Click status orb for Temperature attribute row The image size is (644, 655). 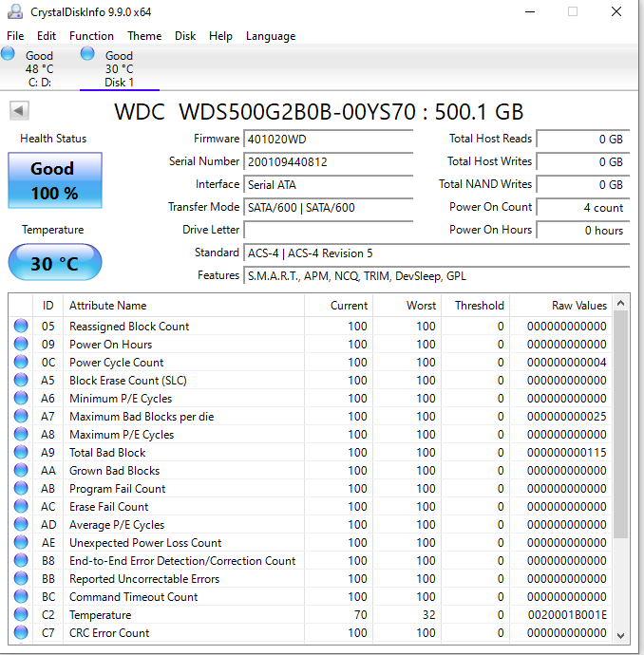tap(21, 614)
